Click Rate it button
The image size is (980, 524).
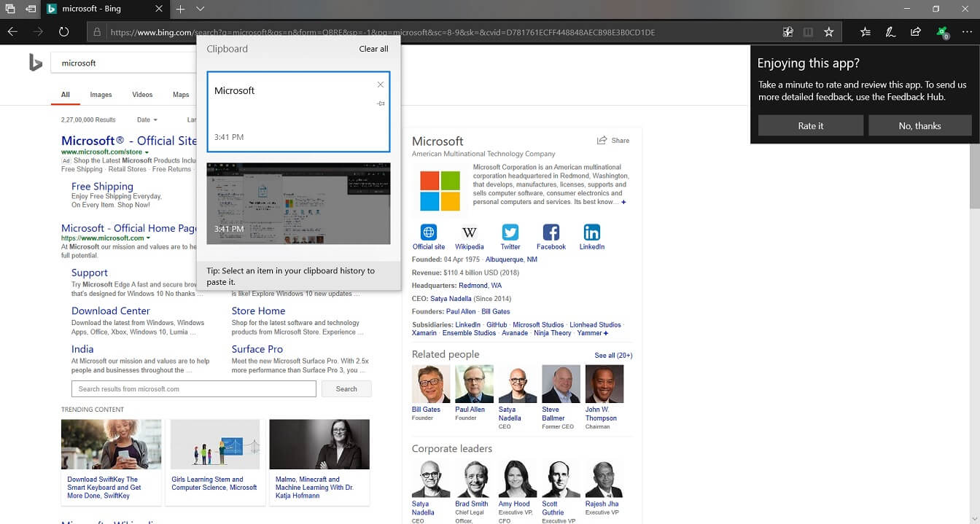(810, 125)
